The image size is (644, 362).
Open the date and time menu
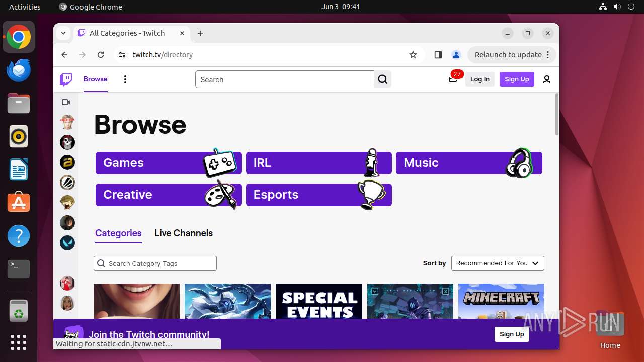pyautogui.click(x=341, y=7)
